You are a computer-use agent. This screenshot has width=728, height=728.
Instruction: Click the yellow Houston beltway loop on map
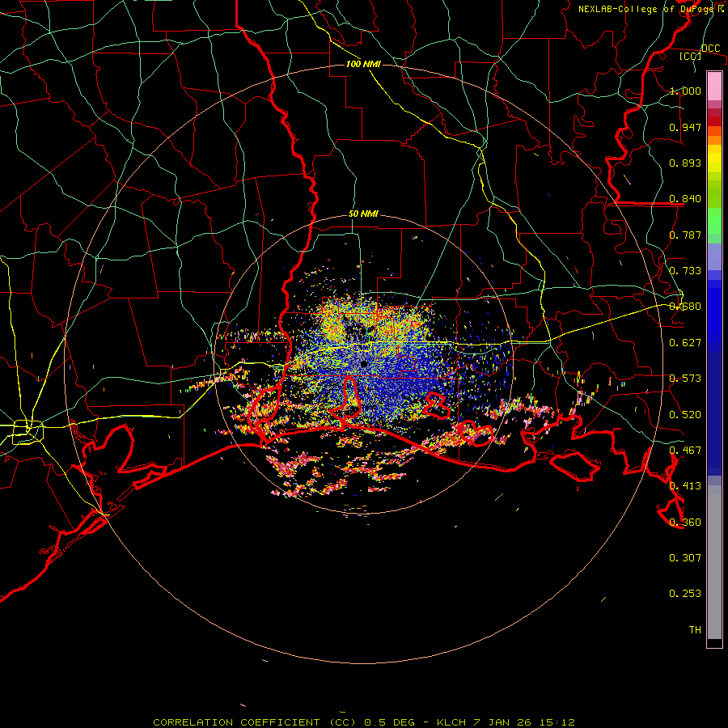click(28, 432)
